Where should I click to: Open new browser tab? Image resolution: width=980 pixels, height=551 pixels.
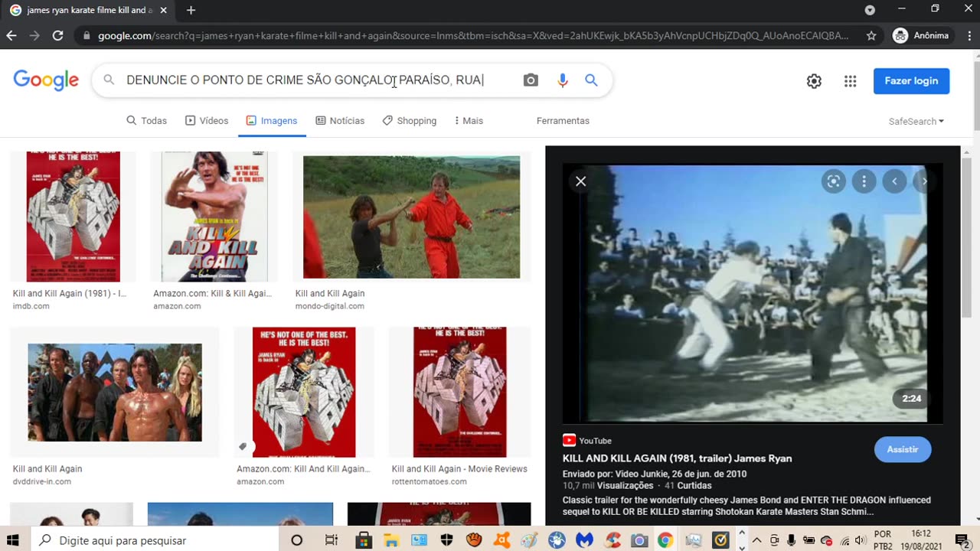coord(191,10)
